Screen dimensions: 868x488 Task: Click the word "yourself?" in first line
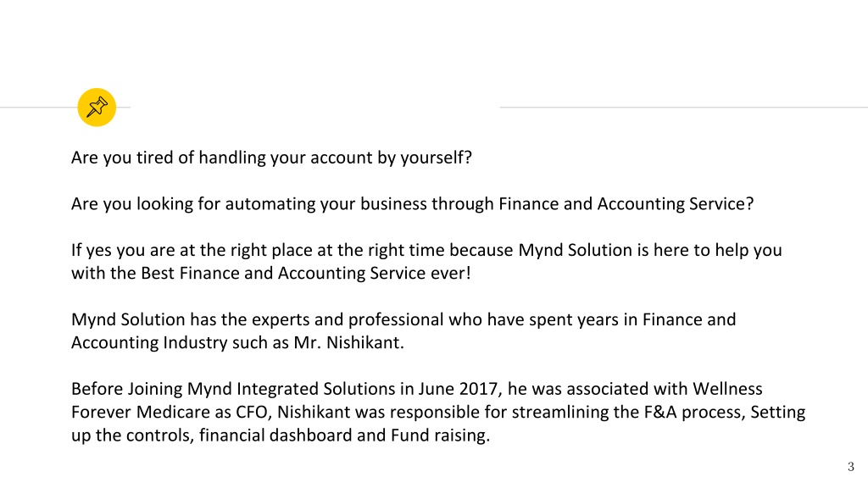[437, 158]
